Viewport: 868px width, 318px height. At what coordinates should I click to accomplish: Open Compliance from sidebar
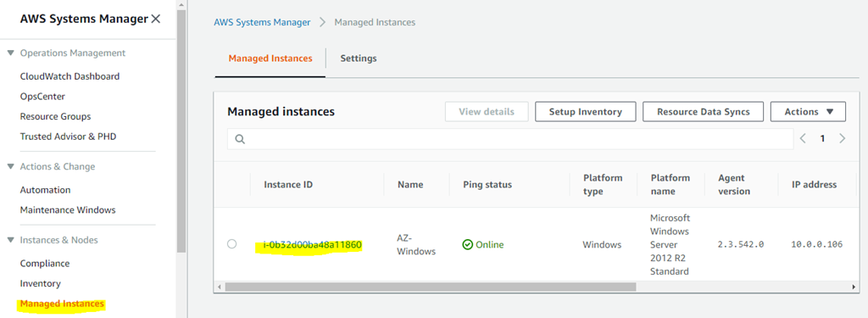tap(45, 263)
